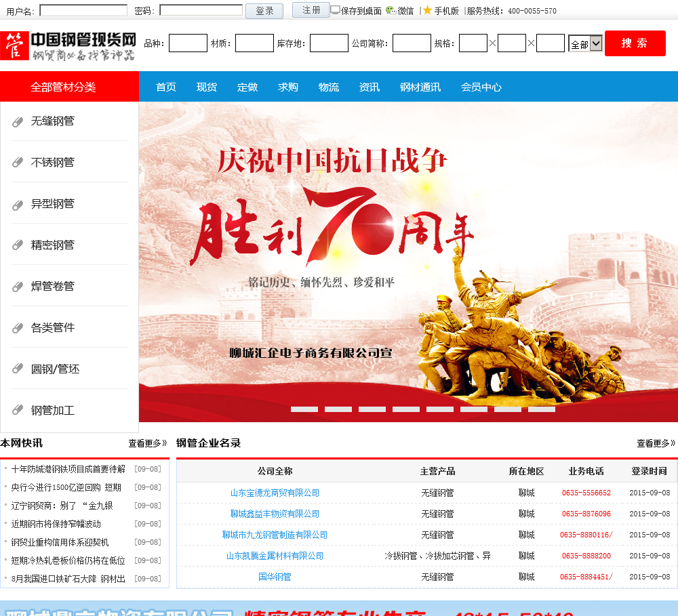The width and height of the screenshot is (678, 616).
Task: Open news 央行今进行1500亿逆回购
Action: 66,487
